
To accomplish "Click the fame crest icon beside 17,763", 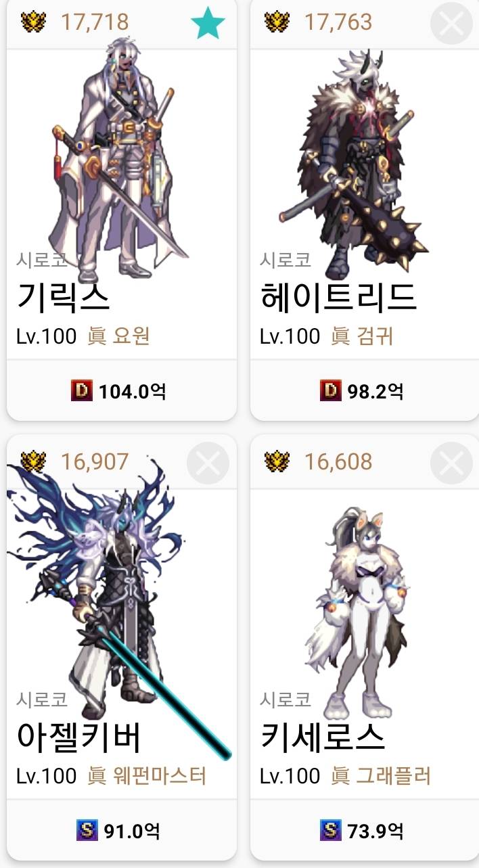I will point(277,22).
